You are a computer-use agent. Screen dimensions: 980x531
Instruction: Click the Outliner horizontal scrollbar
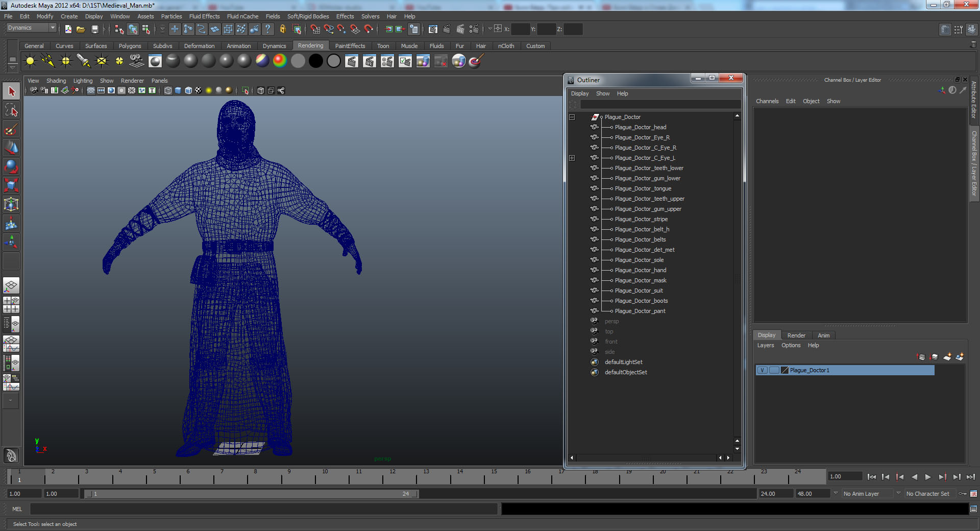[x=646, y=458]
